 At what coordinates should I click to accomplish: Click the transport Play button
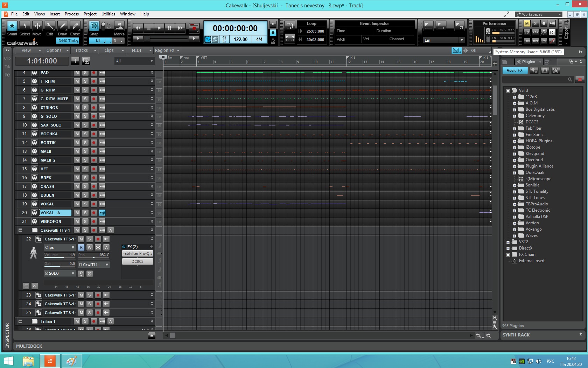[159, 28]
